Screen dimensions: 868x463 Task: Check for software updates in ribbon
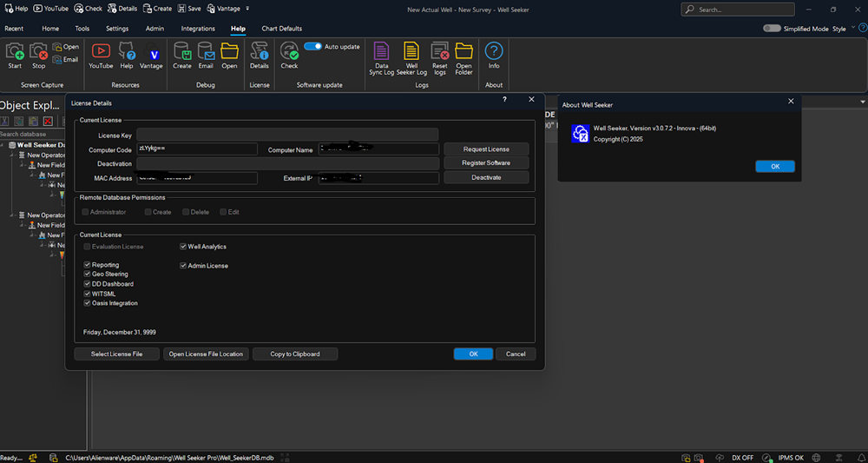[289, 56]
